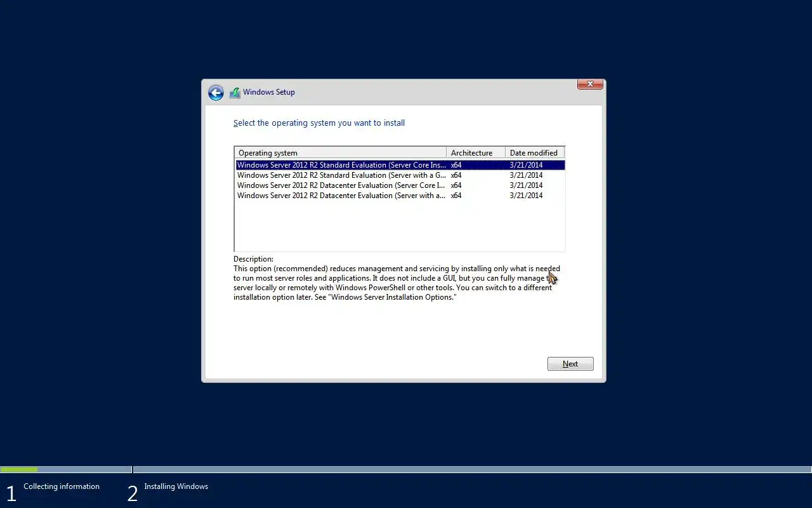Image resolution: width=812 pixels, height=508 pixels.
Task: Sort by the Date modified column header
Action: [535, 153]
